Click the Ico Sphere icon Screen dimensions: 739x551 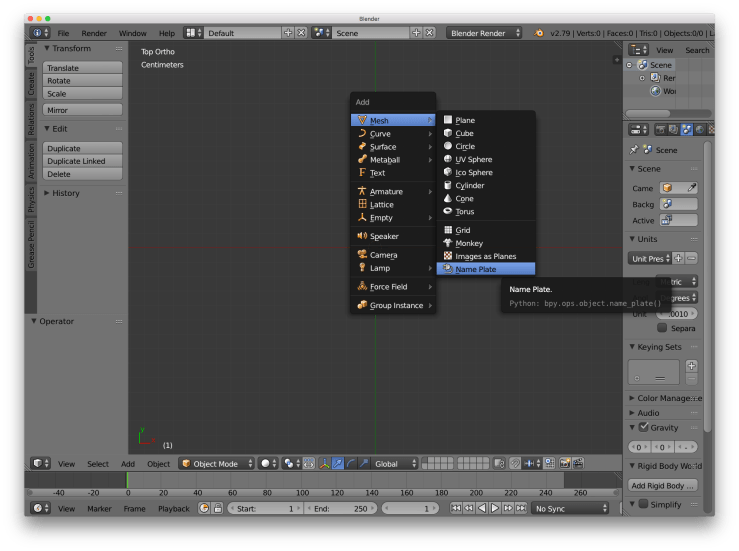click(448, 172)
